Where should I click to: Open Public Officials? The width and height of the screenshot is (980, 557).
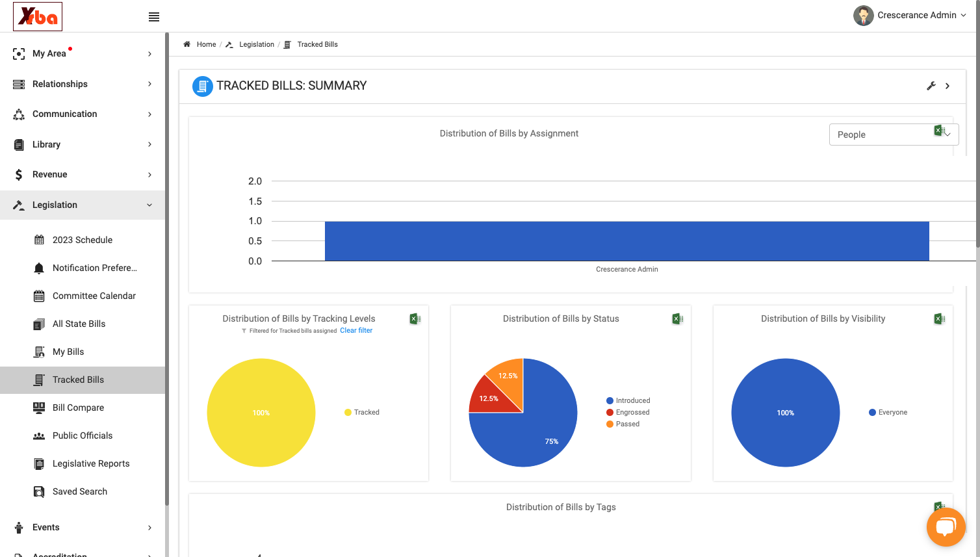(x=83, y=435)
